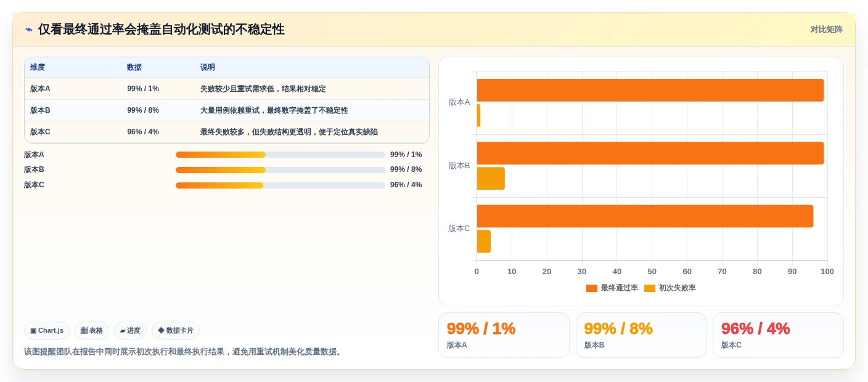This screenshot has width=868, height=382.
Task: Click the 100 x-axis tick label
Action: [x=827, y=272]
